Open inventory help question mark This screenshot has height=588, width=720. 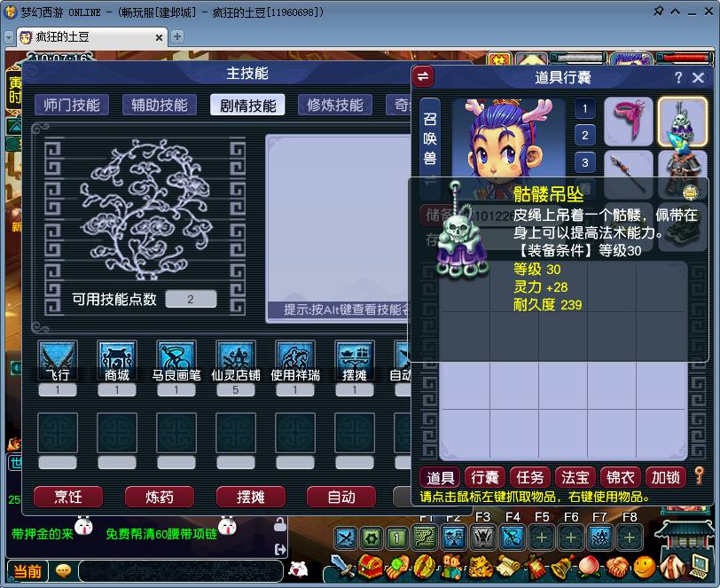pos(678,77)
